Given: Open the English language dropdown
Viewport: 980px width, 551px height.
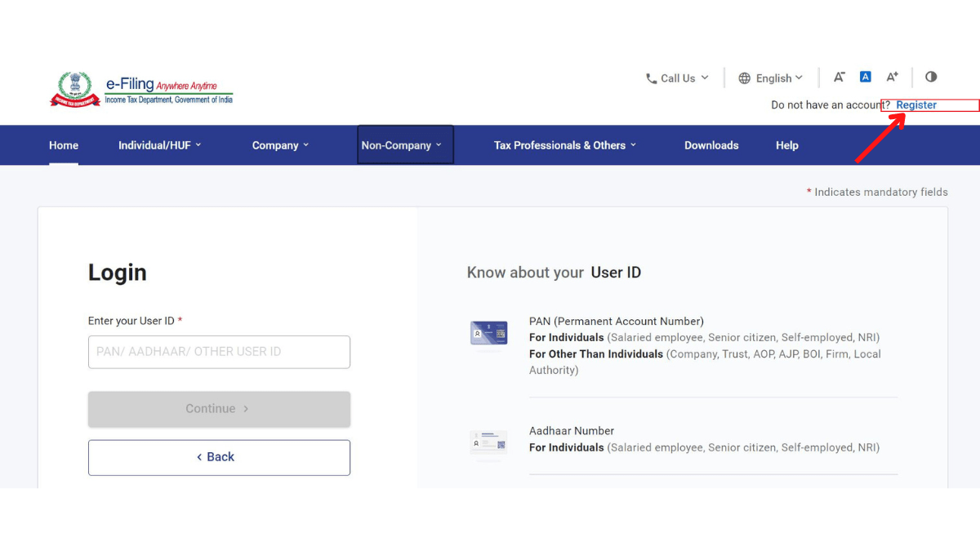Looking at the screenshot, I should [770, 78].
